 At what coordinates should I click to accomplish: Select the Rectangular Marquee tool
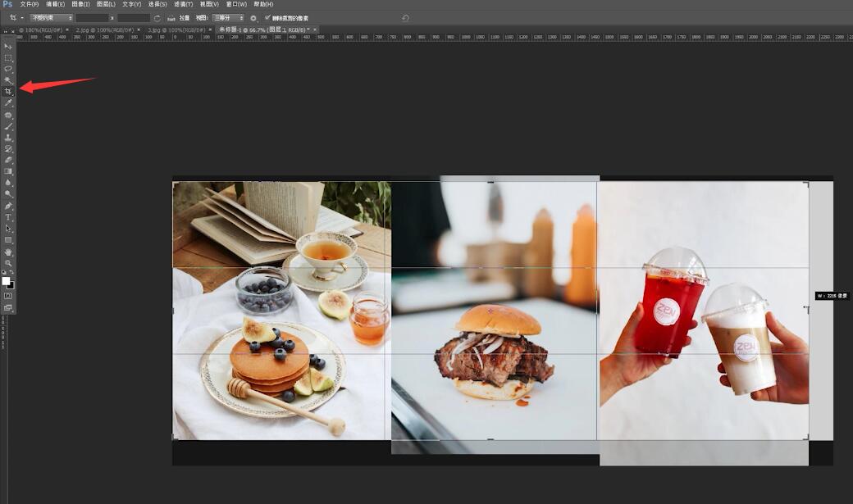[x=8, y=58]
